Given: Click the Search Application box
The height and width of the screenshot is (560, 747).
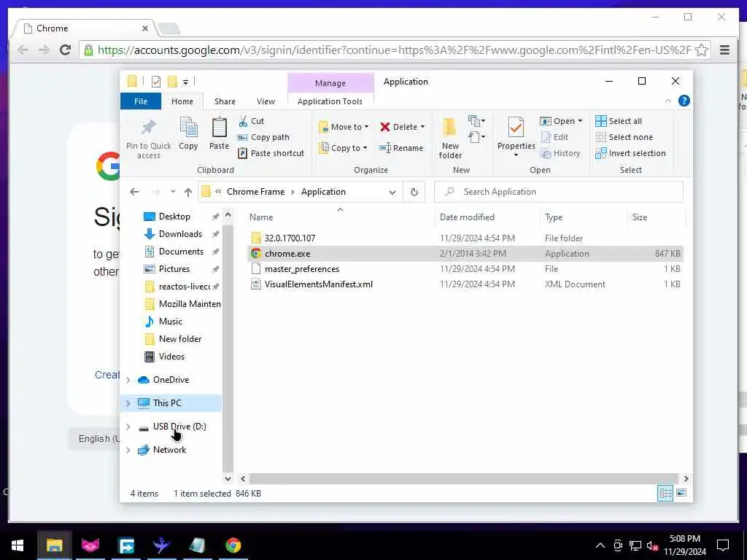Looking at the screenshot, I should click(x=558, y=192).
